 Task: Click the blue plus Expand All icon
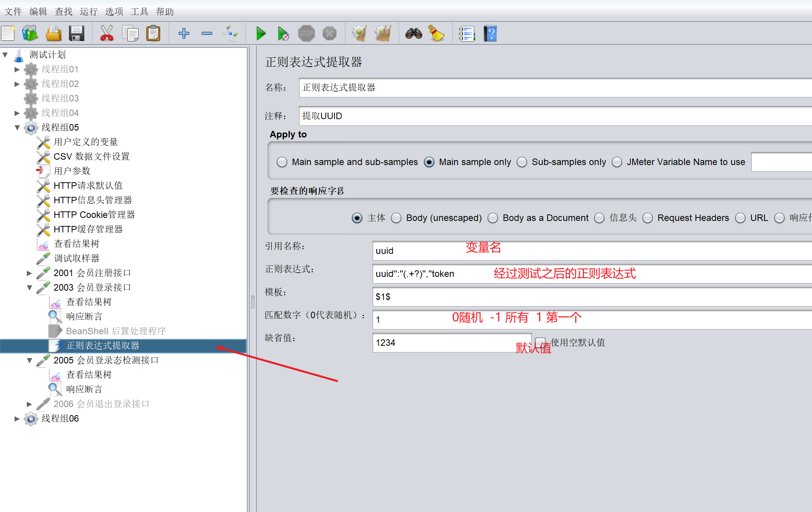184,34
